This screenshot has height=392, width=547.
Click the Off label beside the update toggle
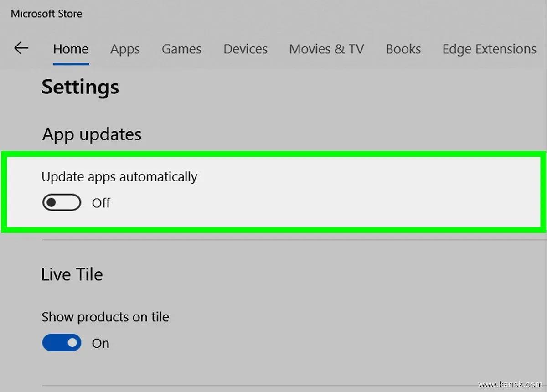coord(101,203)
